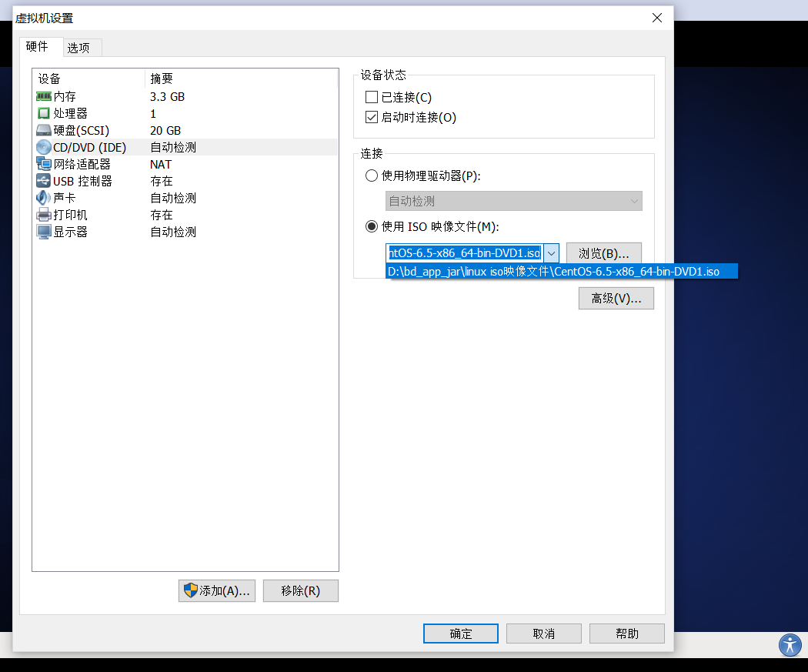Click the 浏览(B) browse button
Image resolution: width=808 pixels, height=672 pixels.
604,252
